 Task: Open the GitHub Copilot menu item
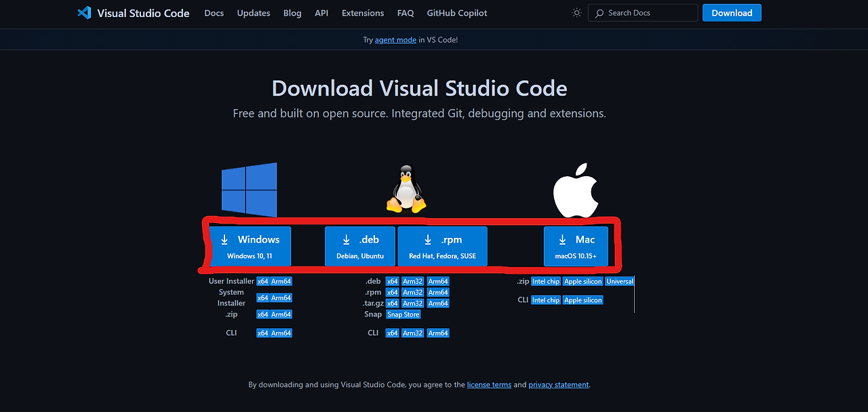(457, 13)
